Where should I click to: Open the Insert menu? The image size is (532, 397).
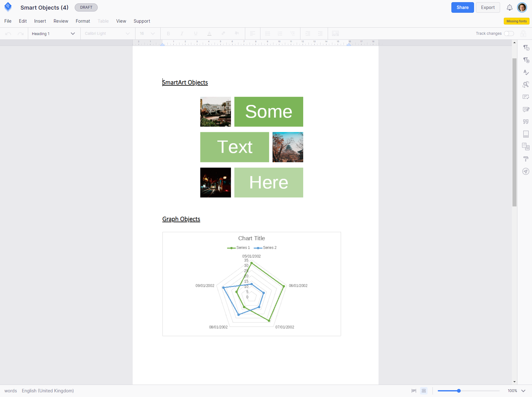click(40, 21)
